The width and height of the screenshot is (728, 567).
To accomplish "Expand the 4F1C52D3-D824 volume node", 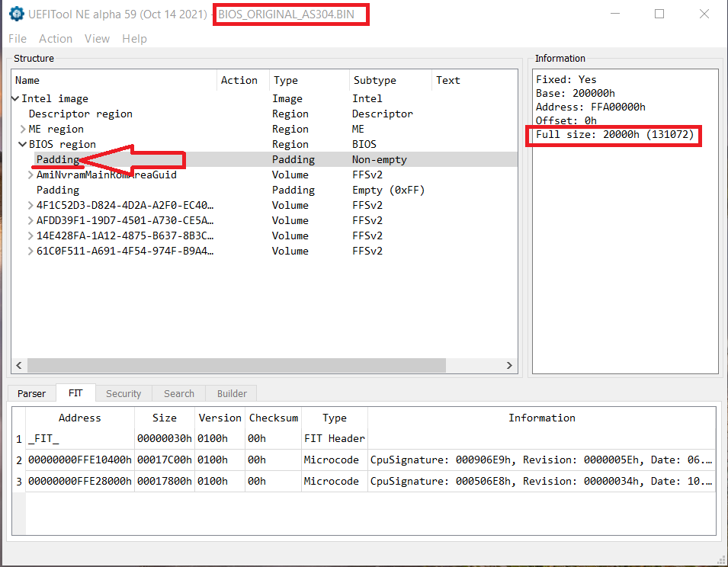I will click(x=30, y=205).
